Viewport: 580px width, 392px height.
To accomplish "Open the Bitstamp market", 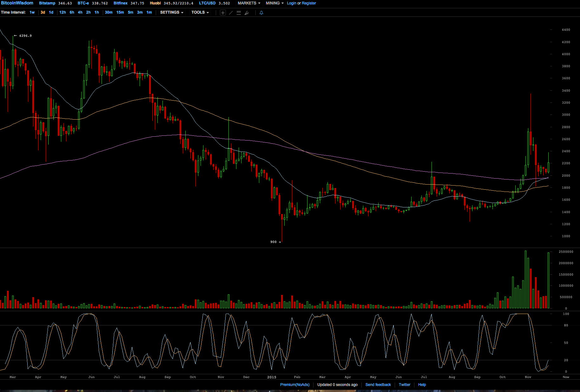I will [47, 3].
